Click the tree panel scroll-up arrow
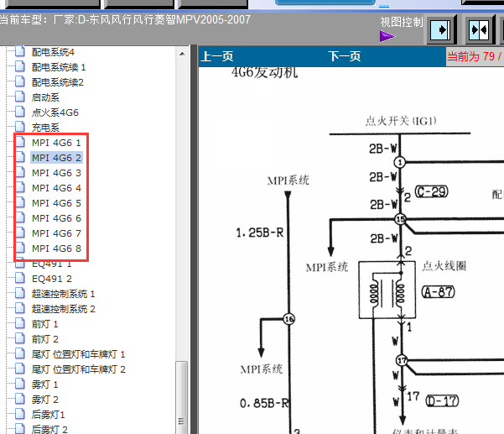Screen dimensions: 504x434 pos(182,54)
